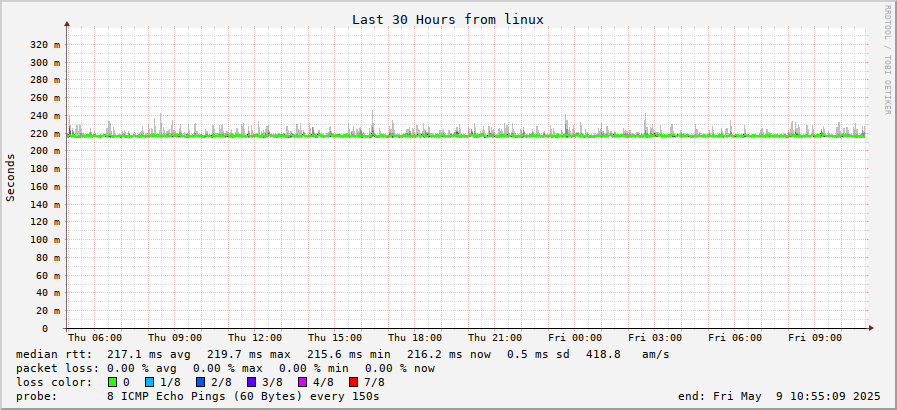Click the graph title 'Last 30 Hours from linux'
Screen dimensions: 897x410
(447, 19)
